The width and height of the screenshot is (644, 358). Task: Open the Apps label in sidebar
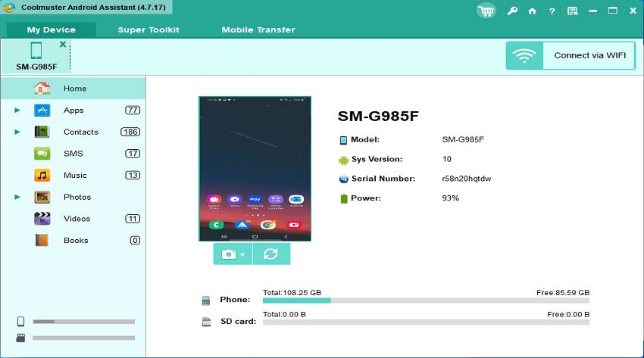73,111
